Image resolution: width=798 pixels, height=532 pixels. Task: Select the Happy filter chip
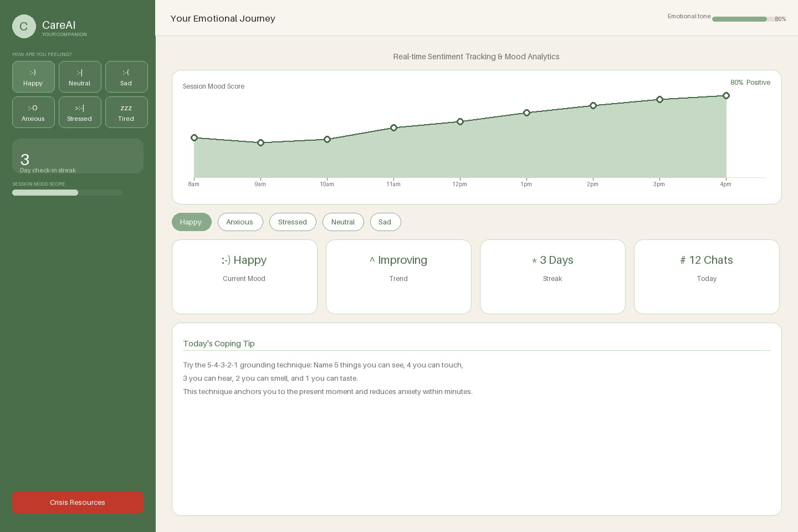coord(192,222)
